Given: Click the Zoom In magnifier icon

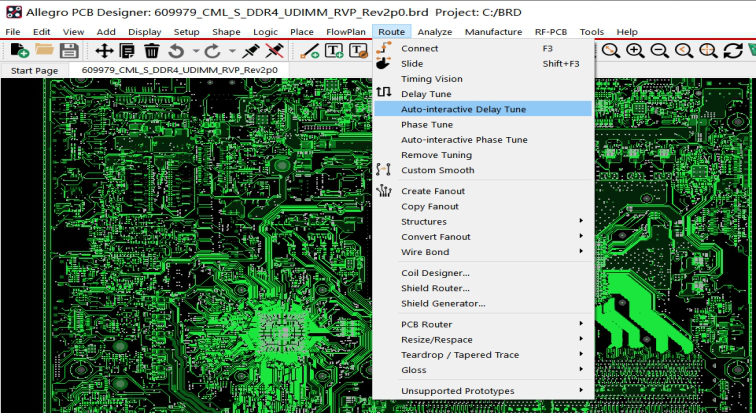Looking at the screenshot, I should (635, 51).
